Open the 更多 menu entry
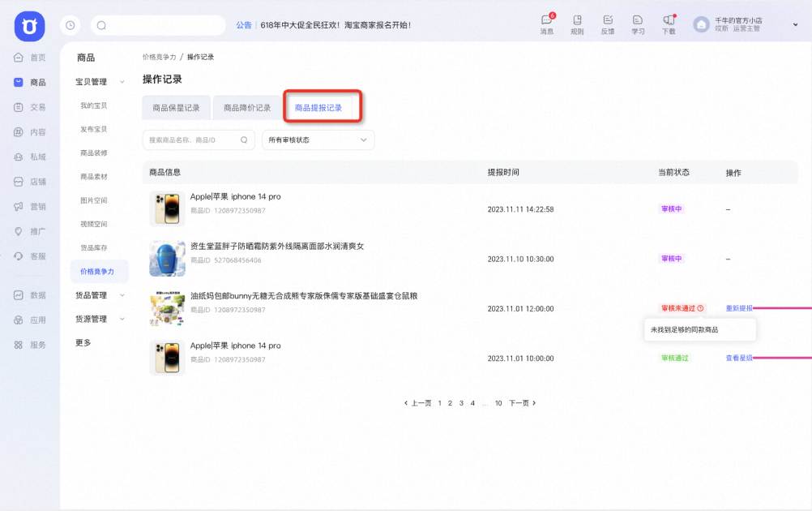Image resolution: width=812 pixels, height=511 pixels. coord(83,342)
